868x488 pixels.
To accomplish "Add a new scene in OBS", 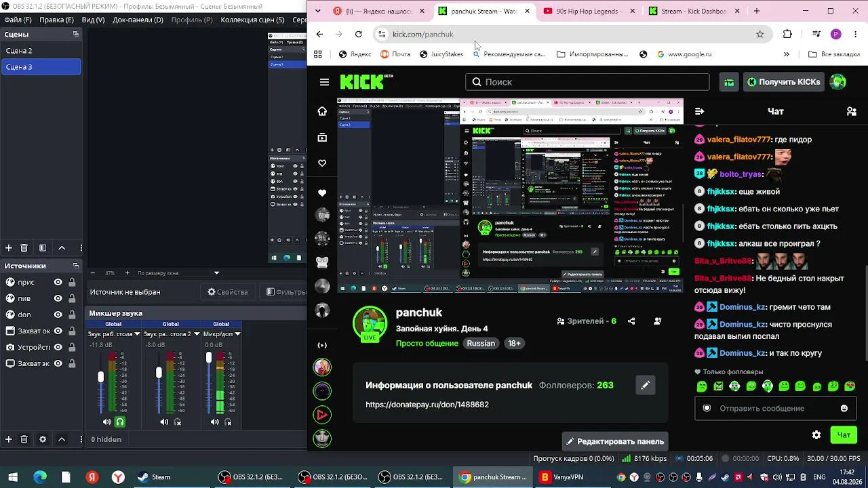I will tap(9, 248).
